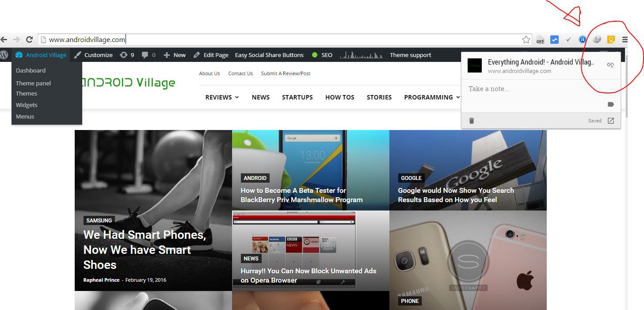Remove the page link from the note

pyautogui.click(x=610, y=65)
